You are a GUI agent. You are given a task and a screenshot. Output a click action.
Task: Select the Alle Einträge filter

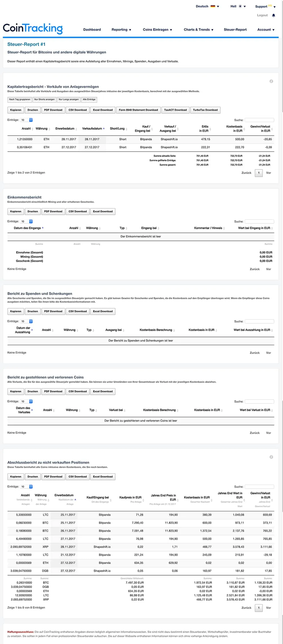point(89,99)
